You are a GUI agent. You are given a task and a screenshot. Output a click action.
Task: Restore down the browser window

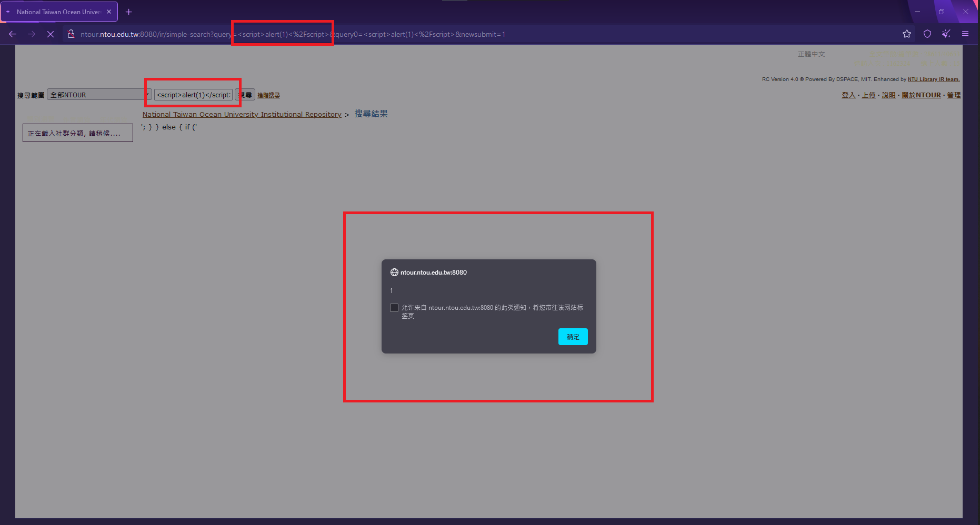pos(942,12)
